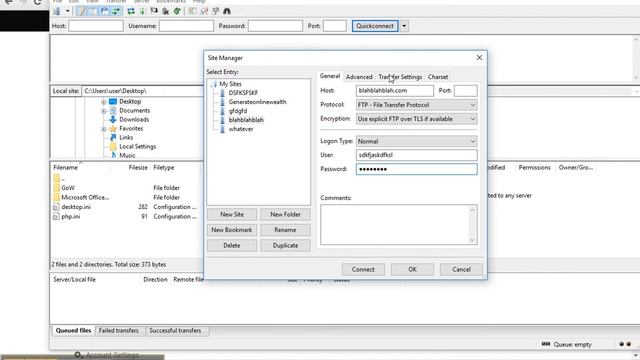Open the Site Manager toolbar dropdown arrow
The image size is (640, 360).
(x=68, y=11)
